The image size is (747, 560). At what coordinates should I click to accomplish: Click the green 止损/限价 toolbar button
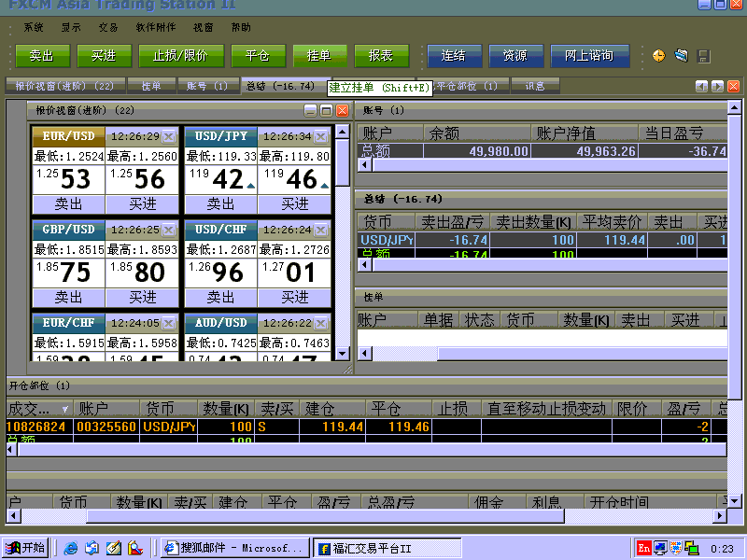180,56
